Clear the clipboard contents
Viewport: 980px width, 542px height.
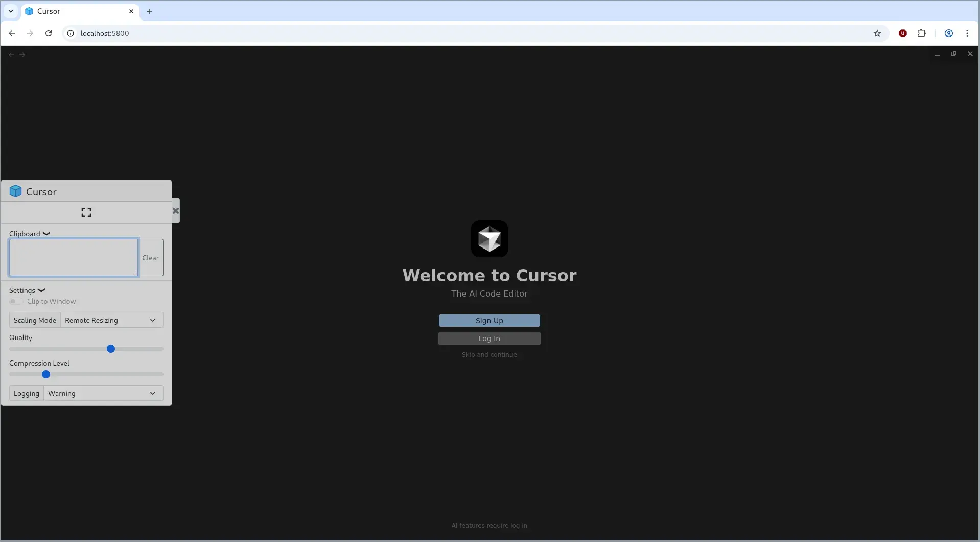click(x=151, y=258)
